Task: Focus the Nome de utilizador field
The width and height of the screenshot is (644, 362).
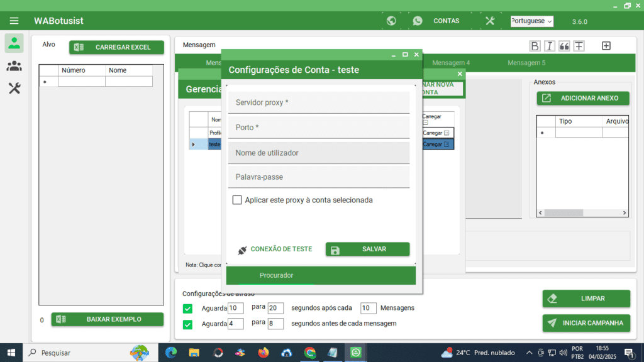Action: click(x=319, y=153)
